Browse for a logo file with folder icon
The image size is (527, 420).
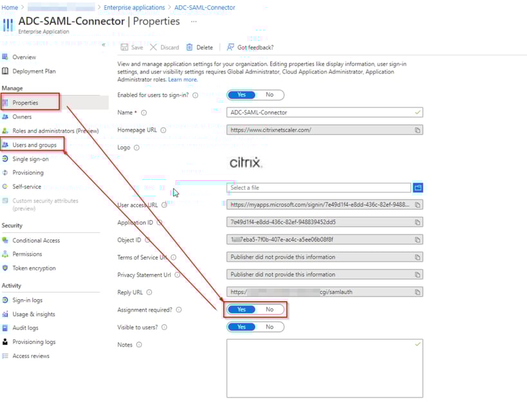pos(418,187)
